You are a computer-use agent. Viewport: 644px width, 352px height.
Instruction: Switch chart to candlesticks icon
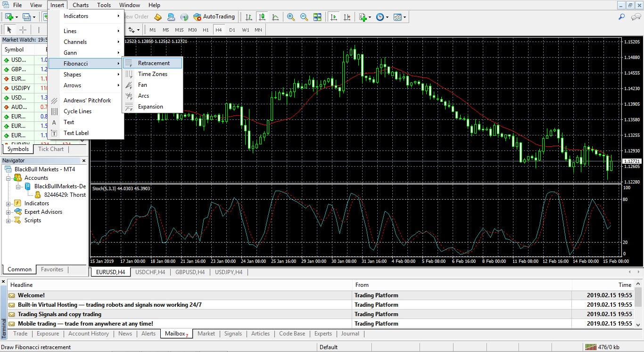point(262,17)
